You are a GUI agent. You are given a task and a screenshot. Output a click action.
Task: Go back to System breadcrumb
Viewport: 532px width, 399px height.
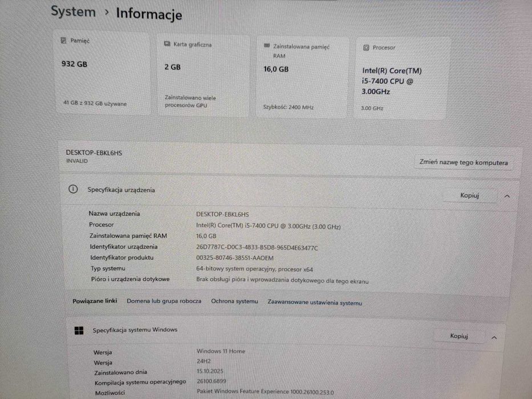(x=74, y=11)
